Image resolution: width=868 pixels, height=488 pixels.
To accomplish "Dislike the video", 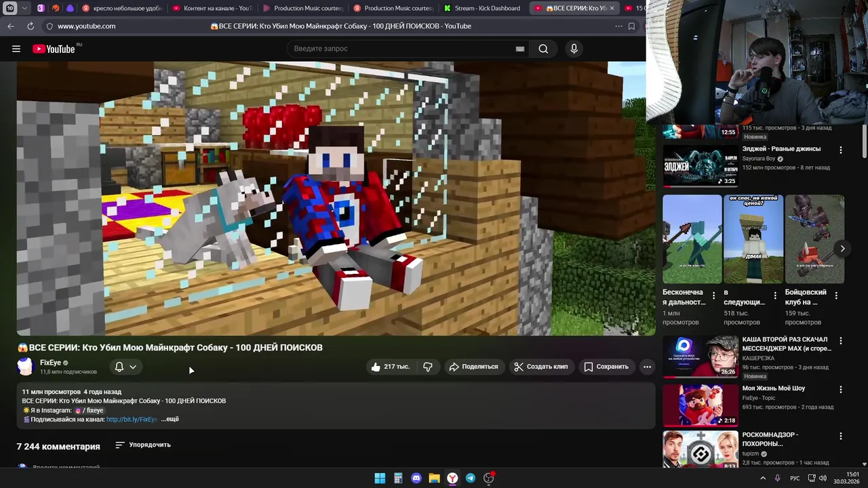I will (x=427, y=367).
